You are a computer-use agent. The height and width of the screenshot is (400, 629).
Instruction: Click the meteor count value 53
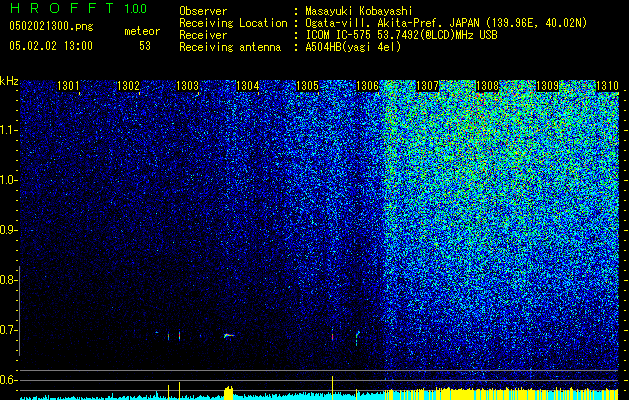click(145, 46)
